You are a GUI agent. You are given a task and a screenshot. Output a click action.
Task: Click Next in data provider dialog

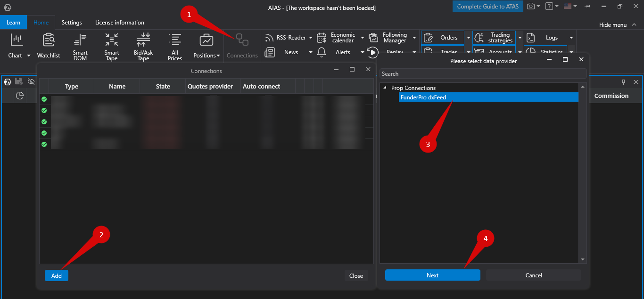click(433, 275)
